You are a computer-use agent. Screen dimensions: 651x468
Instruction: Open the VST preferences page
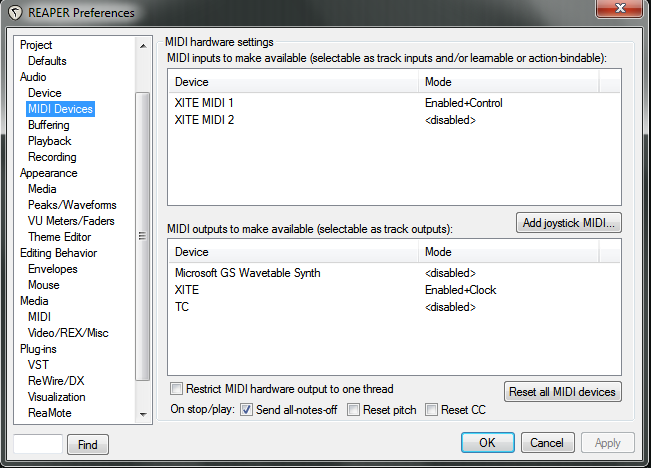[x=38, y=365]
